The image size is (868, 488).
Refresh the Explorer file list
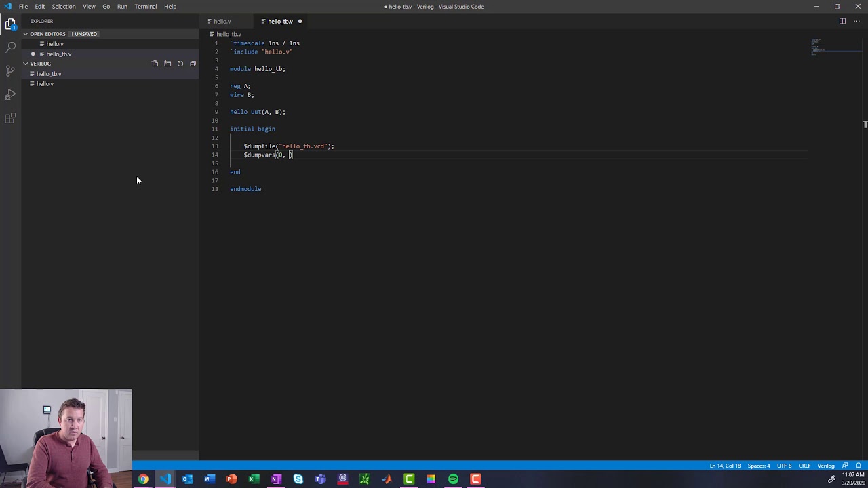180,64
